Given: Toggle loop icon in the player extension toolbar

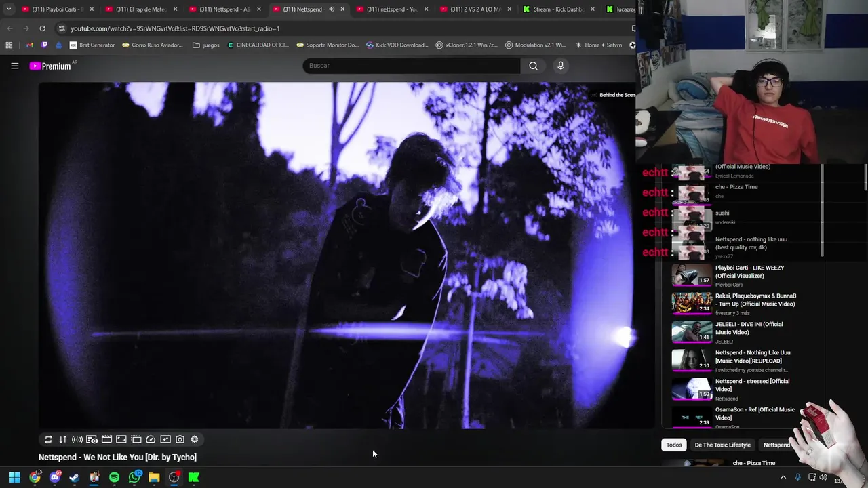Looking at the screenshot, I should (x=48, y=439).
